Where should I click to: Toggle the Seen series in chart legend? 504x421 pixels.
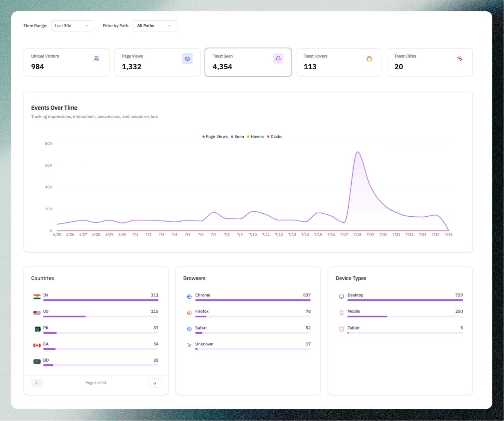(x=238, y=137)
